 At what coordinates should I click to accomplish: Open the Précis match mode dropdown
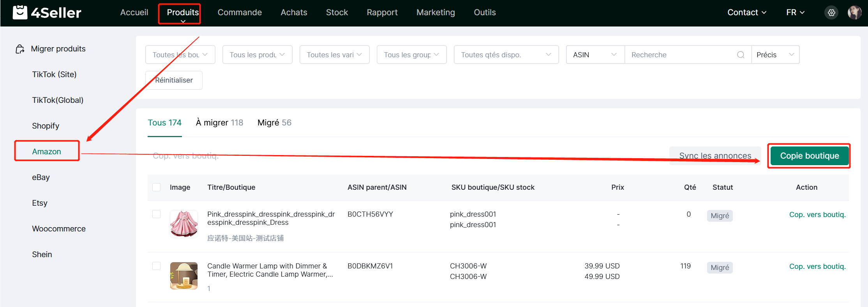click(775, 55)
